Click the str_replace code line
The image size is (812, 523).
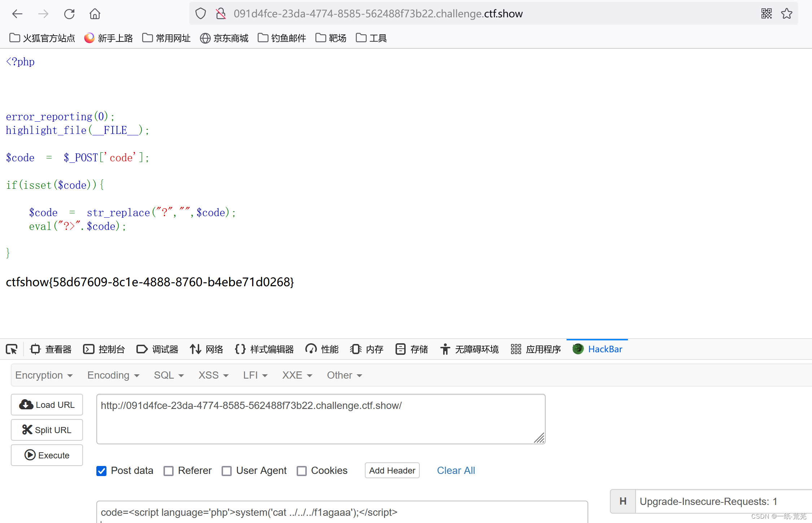click(132, 213)
